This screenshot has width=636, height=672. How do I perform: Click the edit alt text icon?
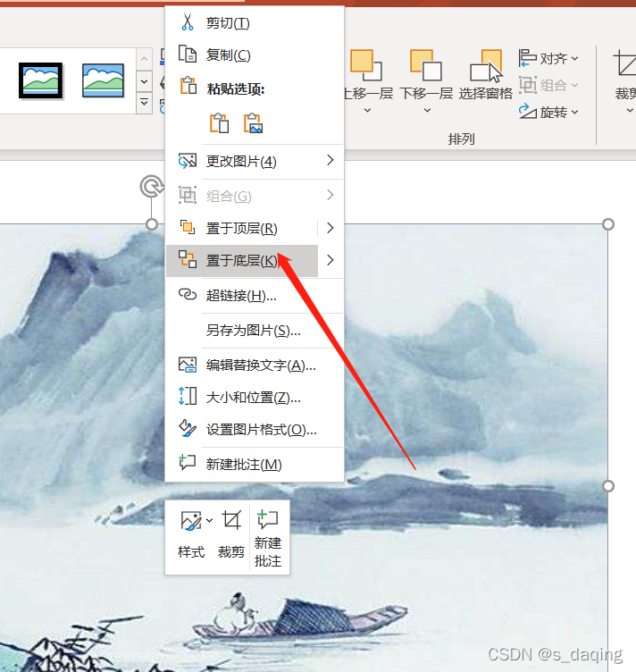coord(188,365)
